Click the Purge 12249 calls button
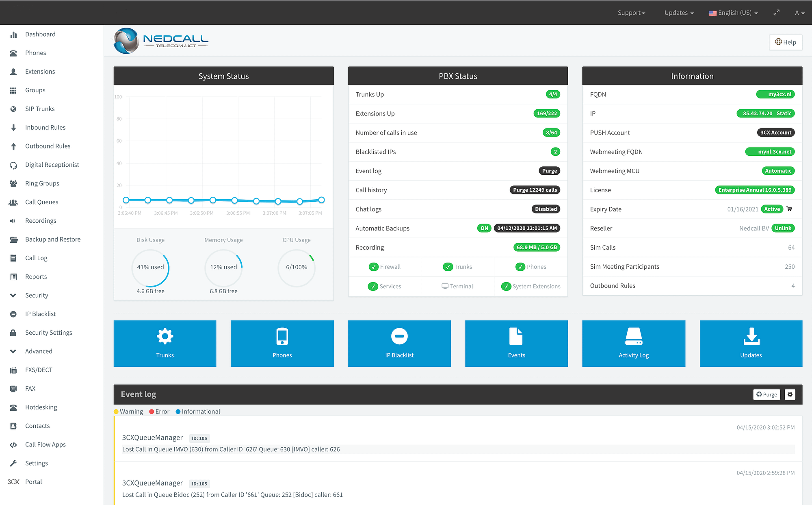Viewport: 812px width, 505px height. pyautogui.click(x=535, y=190)
